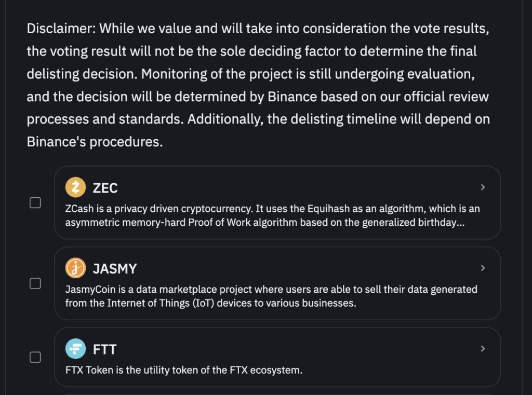Expand the ZEC card via its chevron
532x395 pixels.
click(x=483, y=187)
